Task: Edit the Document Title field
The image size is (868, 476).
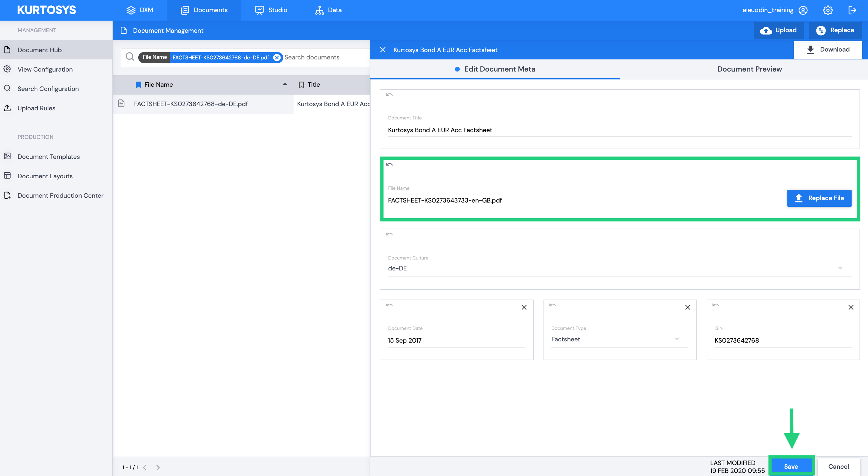Action: coord(619,130)
